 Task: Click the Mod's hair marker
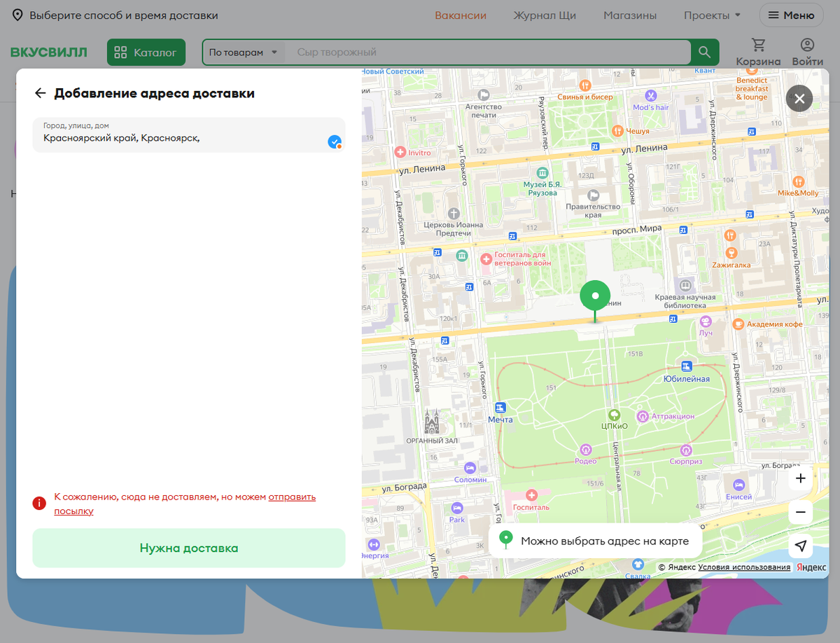click(651, 95)
